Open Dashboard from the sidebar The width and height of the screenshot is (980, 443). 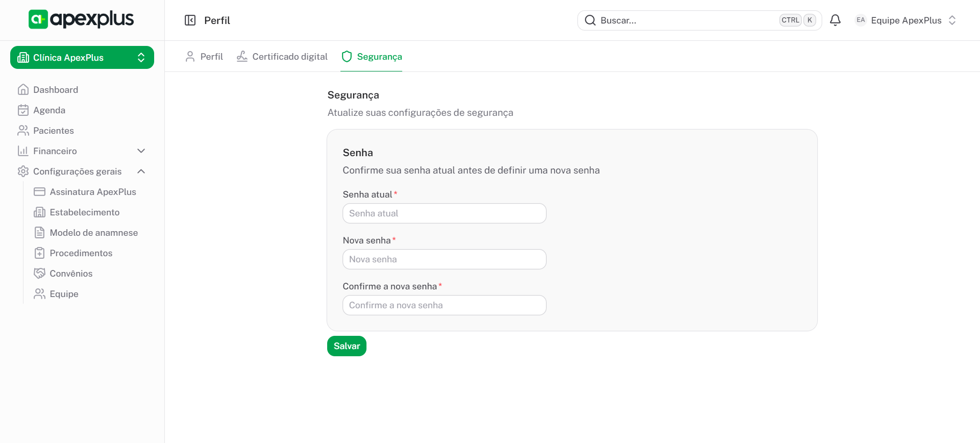[x=56, y=90]
